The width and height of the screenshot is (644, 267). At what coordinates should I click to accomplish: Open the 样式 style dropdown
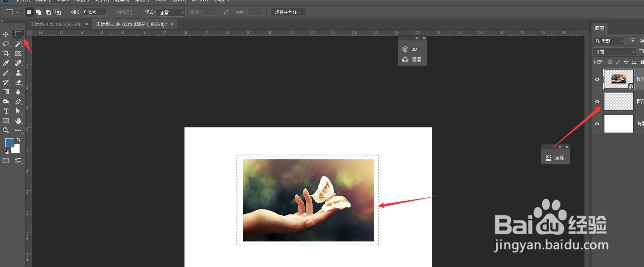[171, 12]
